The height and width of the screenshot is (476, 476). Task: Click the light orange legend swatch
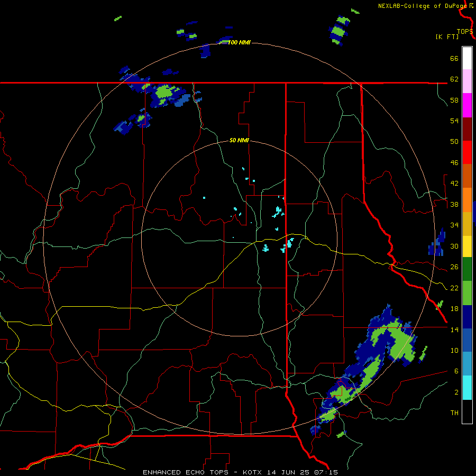(467, 200)
